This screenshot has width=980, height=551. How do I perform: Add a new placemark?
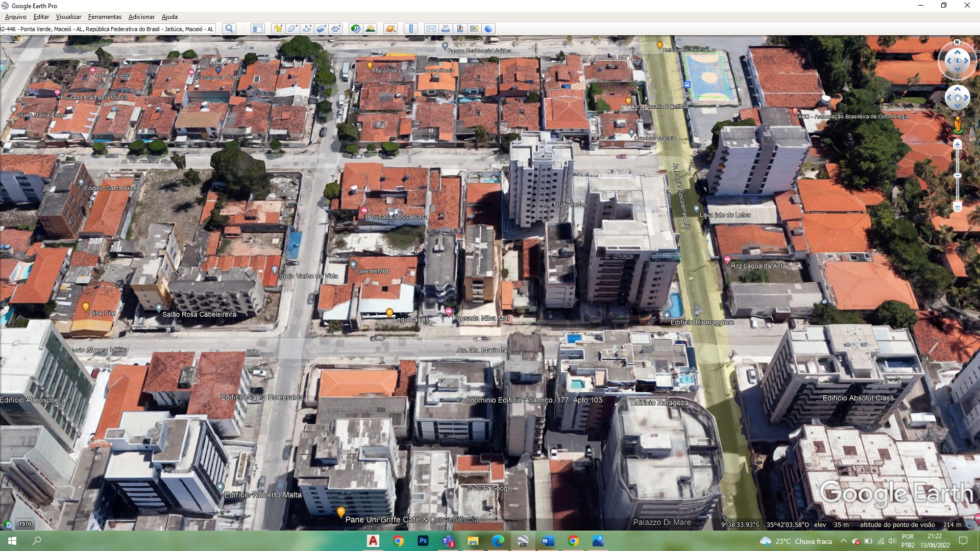[x=278, y=29]
